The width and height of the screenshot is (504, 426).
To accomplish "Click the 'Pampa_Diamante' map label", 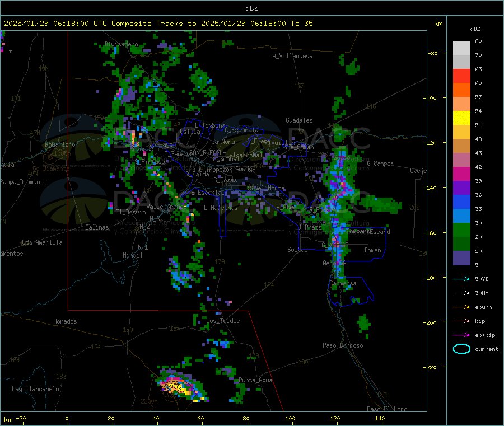I will (x=23, y=182).
